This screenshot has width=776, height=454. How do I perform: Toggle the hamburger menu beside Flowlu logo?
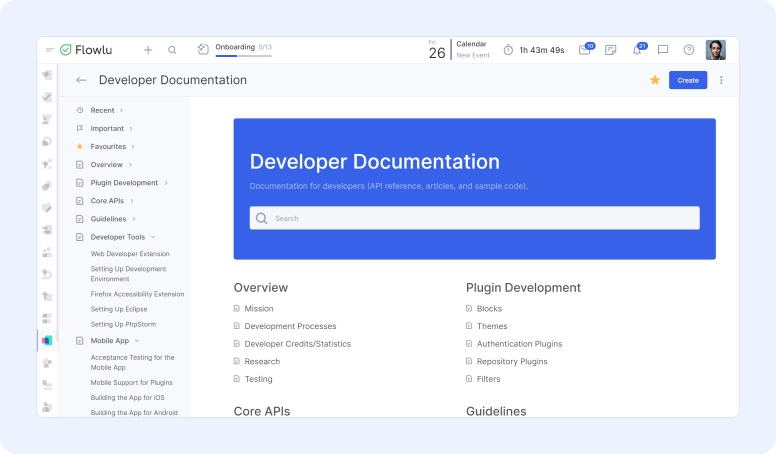click(x=49, y=50)
